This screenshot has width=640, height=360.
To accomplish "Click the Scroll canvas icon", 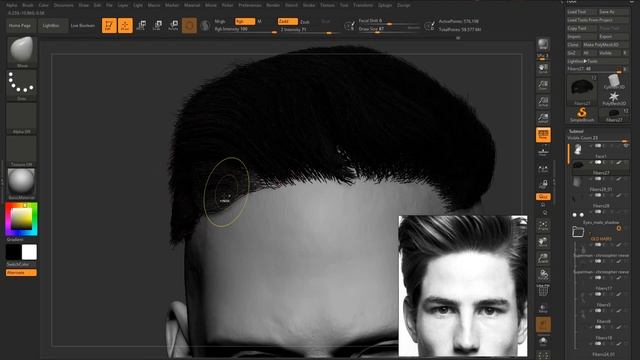I will (543, 69).
